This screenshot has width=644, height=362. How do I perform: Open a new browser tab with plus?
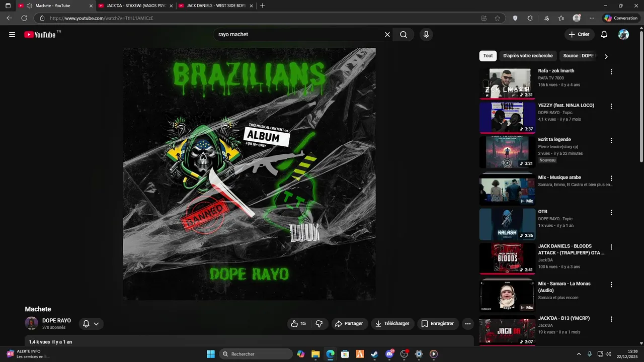tap(262, 6)
